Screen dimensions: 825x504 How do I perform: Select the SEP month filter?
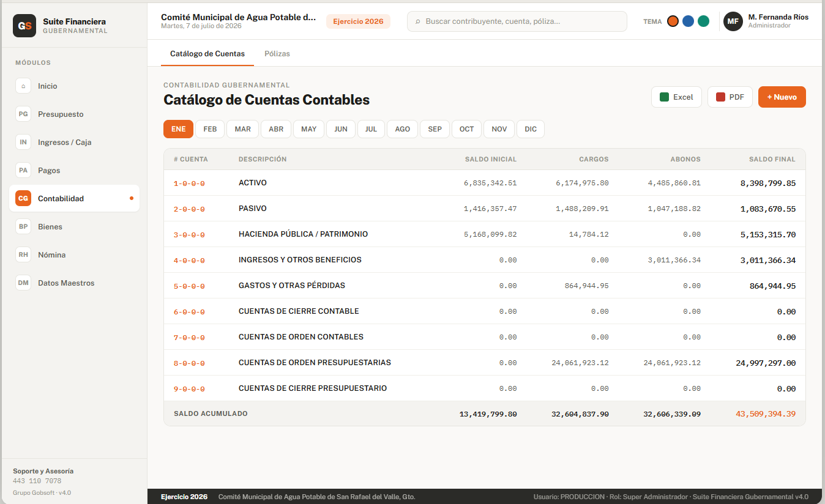tap(435, 129)
